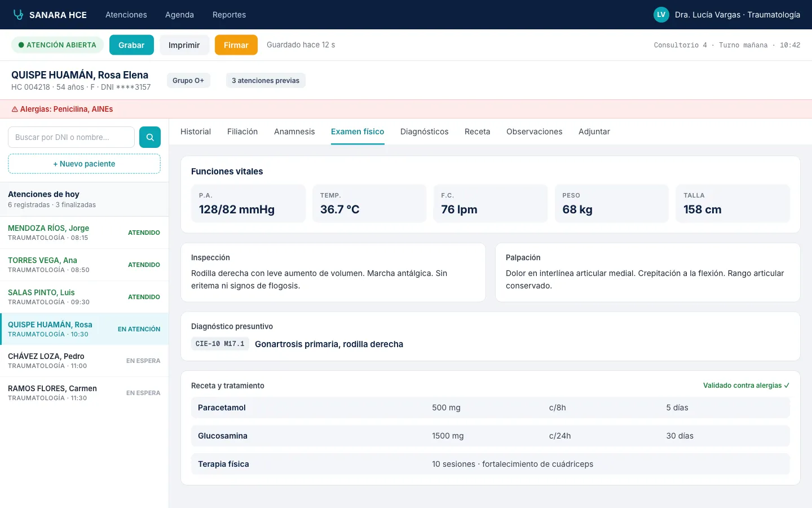The image size is (812, 508).
Task: Switch to the Filiación tab
Action: click(x=242, y=132)
